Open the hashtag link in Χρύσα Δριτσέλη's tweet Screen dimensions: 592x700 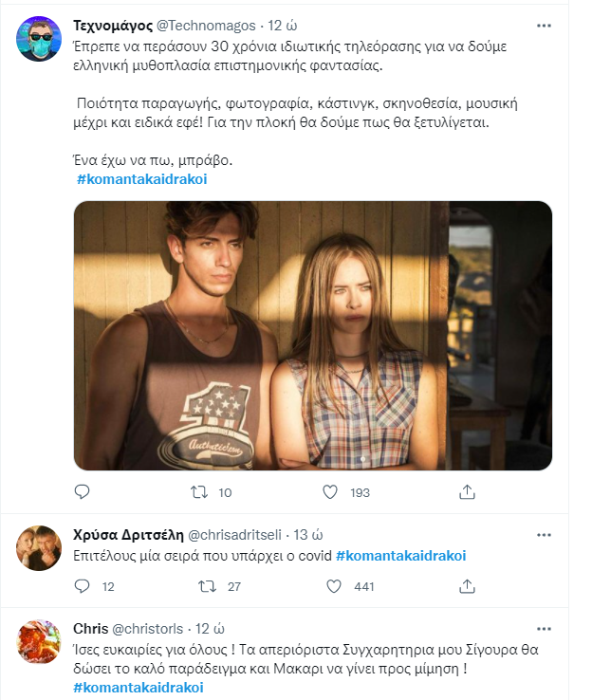click(401, 555)
